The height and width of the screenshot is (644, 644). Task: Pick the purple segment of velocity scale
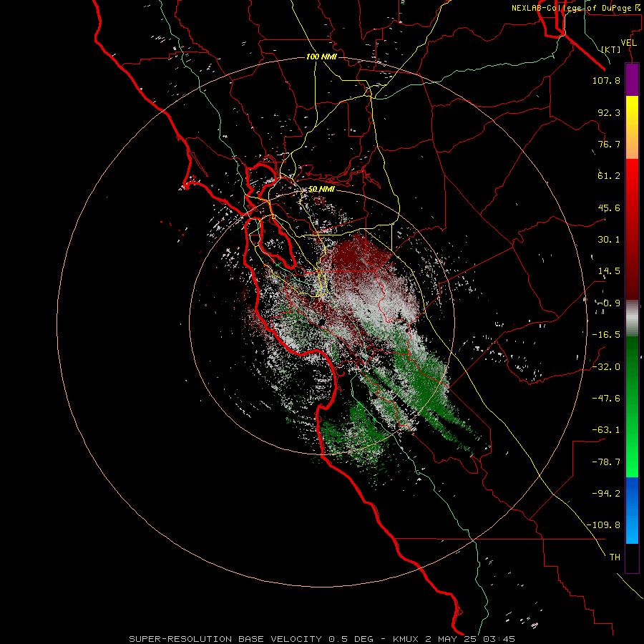tap(632, 79)
